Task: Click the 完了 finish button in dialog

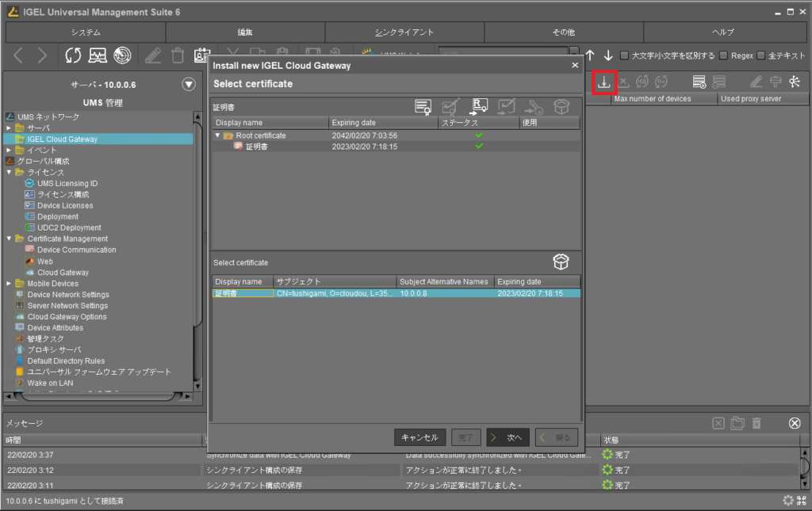Action: 465,437
